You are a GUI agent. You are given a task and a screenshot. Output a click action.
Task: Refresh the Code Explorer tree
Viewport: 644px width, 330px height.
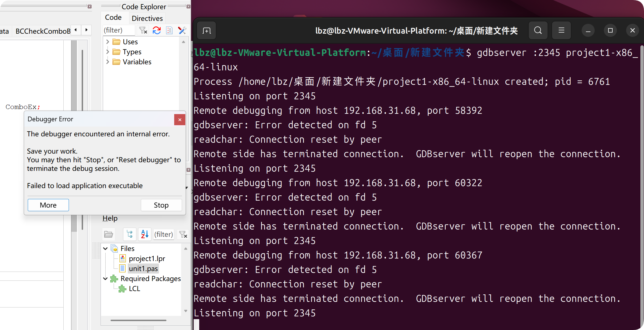click(x=157, y=30)
